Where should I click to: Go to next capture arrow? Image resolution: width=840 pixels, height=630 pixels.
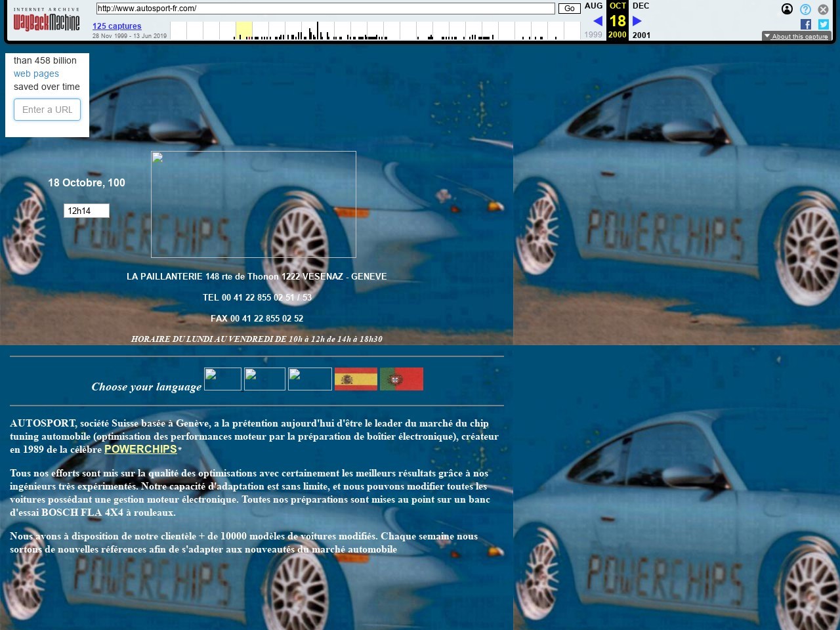click(x=637, y=21)
